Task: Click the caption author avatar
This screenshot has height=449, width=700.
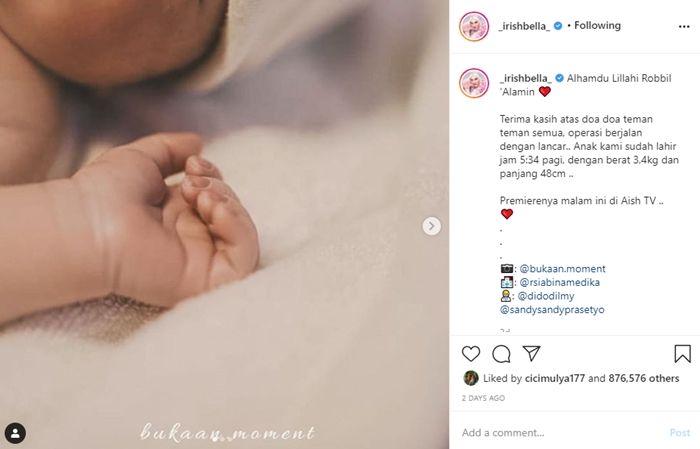Action: click(x=474, y=83)
